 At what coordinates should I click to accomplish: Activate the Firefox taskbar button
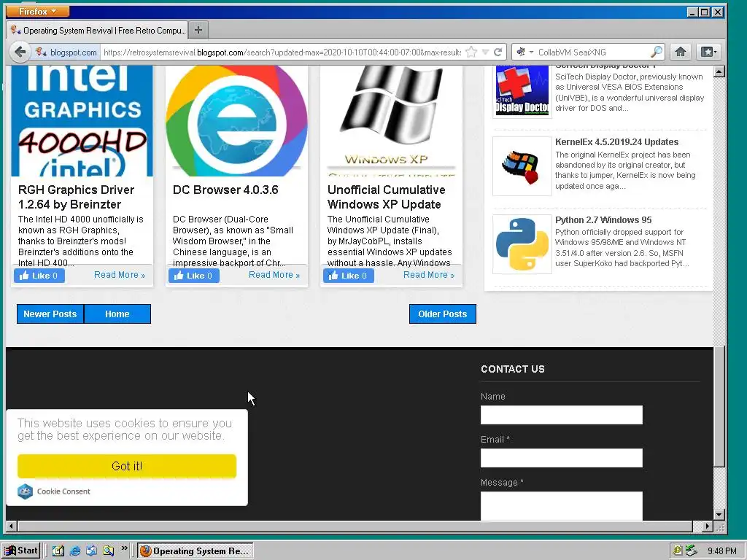click(196, 551)
